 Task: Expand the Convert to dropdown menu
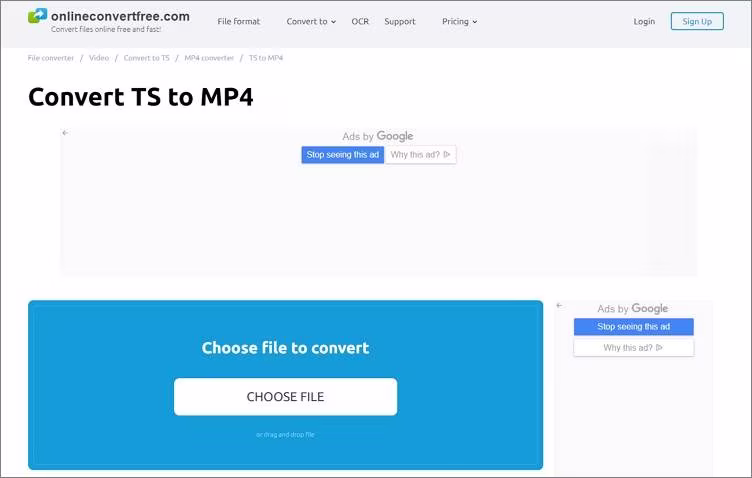click(x=311, y=22)
